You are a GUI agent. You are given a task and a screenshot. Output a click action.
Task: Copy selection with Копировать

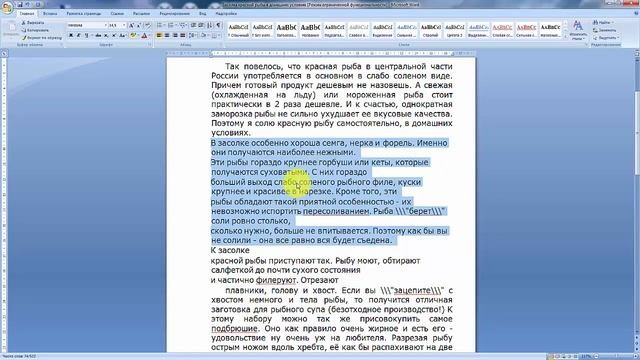point(35,30)
